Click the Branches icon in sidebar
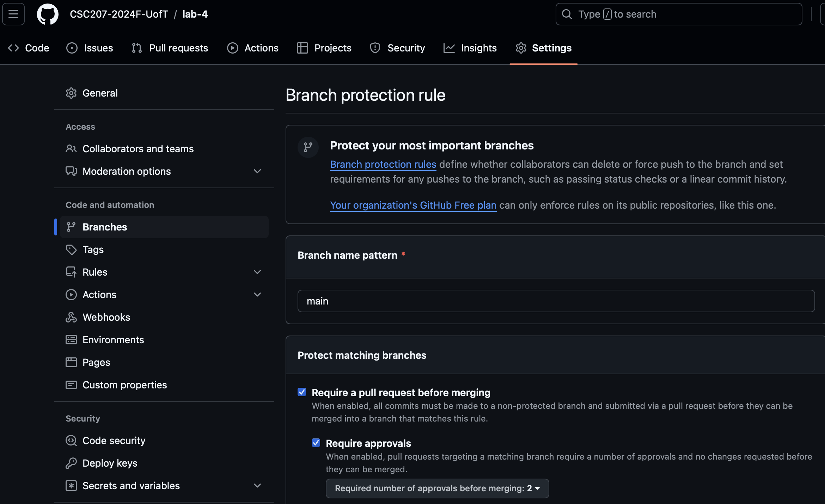 pos(71,227)
